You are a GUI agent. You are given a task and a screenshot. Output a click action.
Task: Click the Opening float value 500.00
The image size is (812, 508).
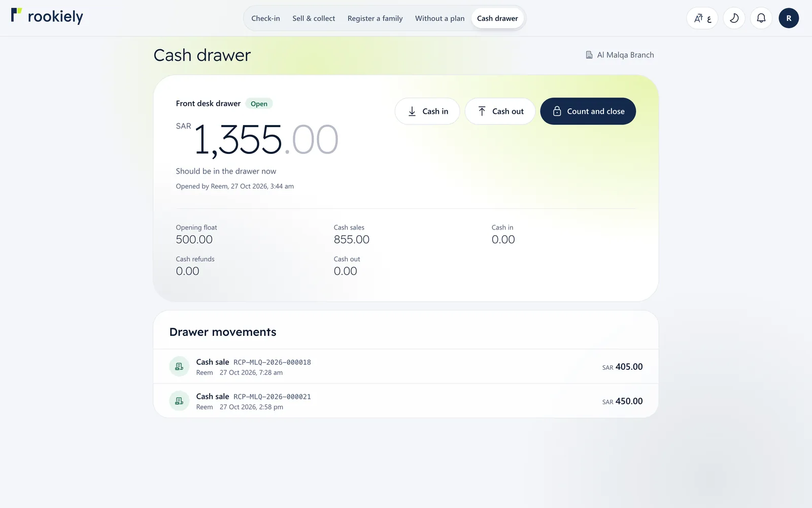tap(194, 240)
